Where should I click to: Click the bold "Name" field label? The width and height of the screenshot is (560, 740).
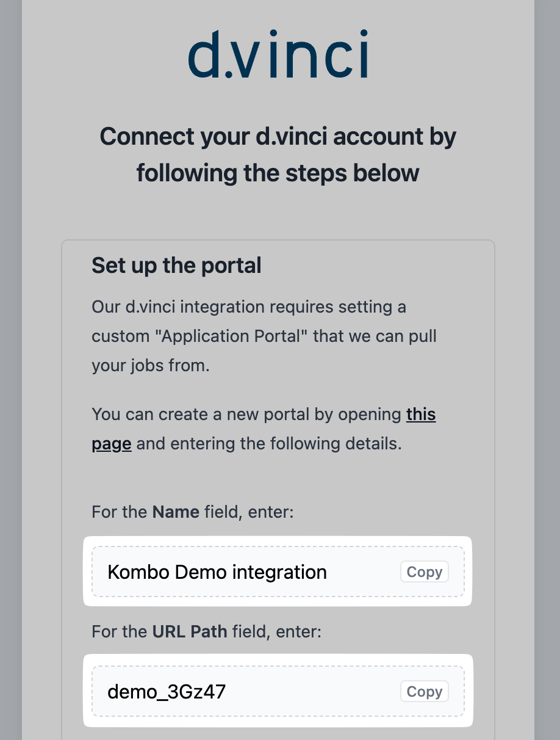point(176,511)
